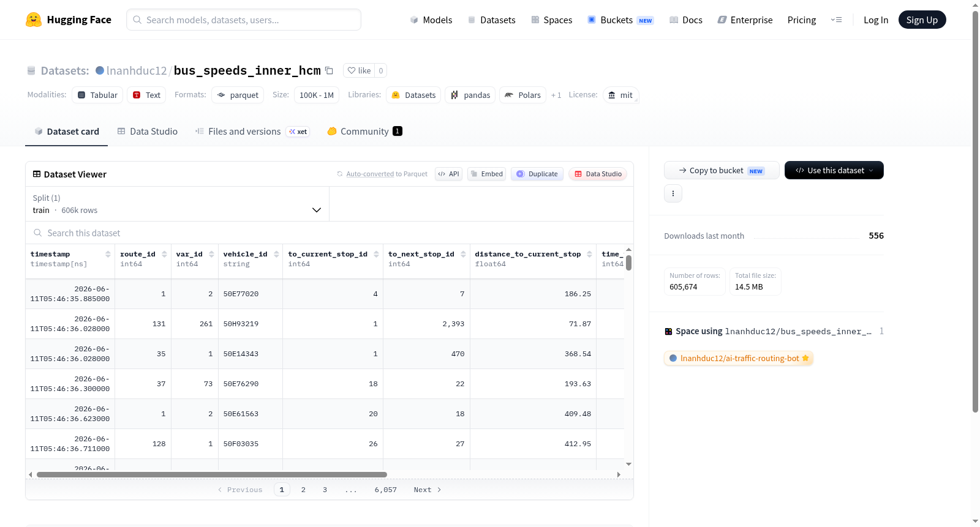Sort by the distance_to_current_stop column icon
The image size is (980, 527).
[x=589, y=254]
